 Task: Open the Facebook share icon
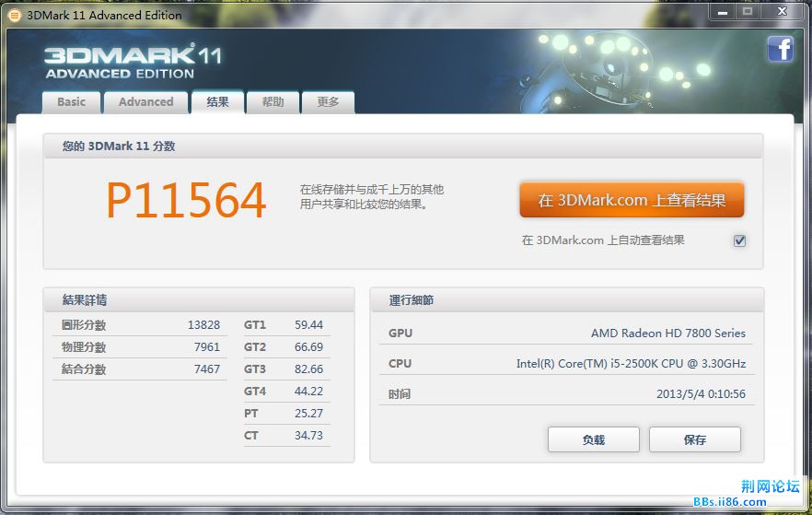click(x=780, y=49)
